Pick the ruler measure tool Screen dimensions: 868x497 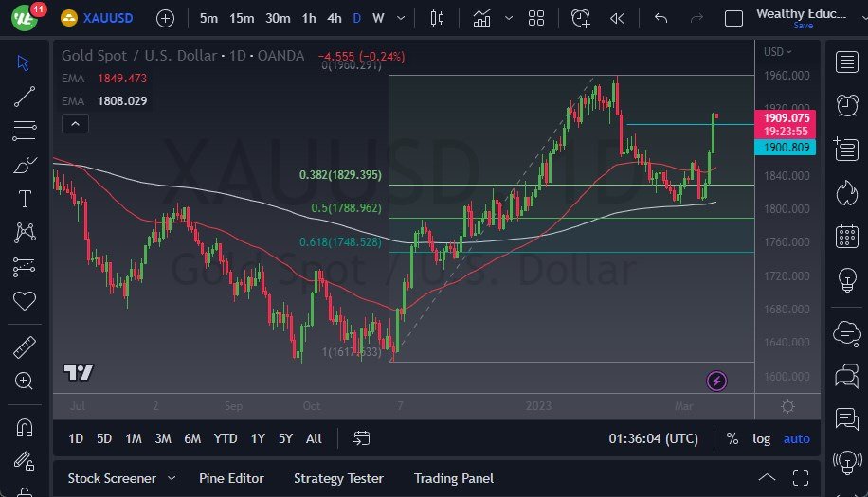tap(25, 347)
